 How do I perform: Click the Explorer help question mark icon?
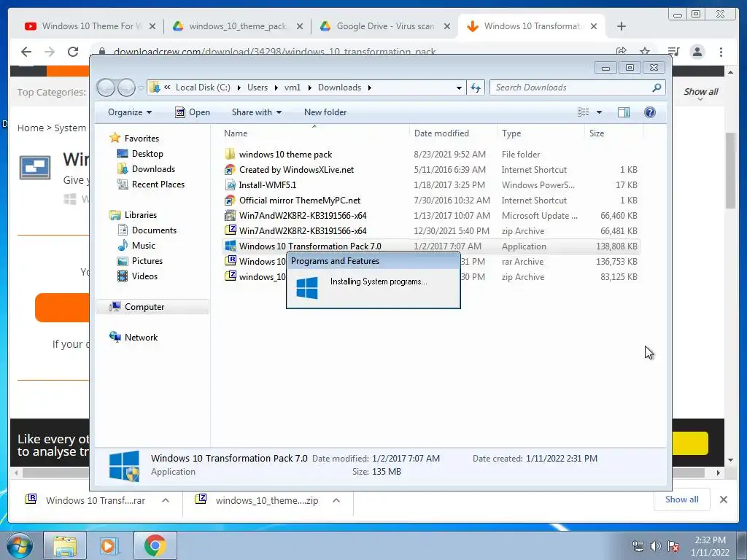(649, 112)
